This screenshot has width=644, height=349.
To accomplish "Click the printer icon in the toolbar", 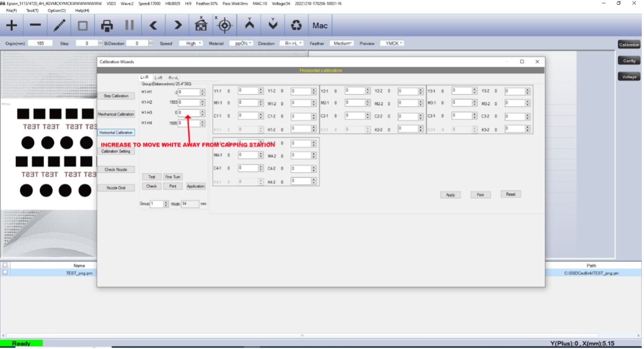I will coord(107,25).
